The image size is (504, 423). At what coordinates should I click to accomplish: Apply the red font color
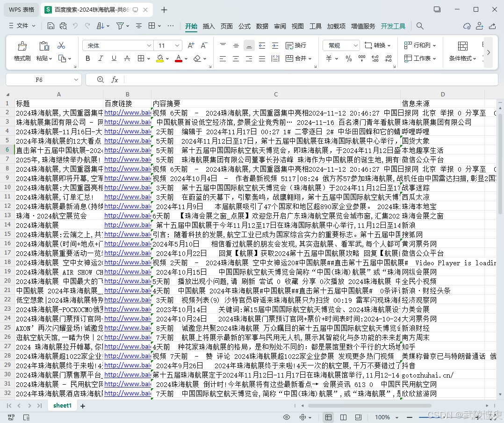179,58
